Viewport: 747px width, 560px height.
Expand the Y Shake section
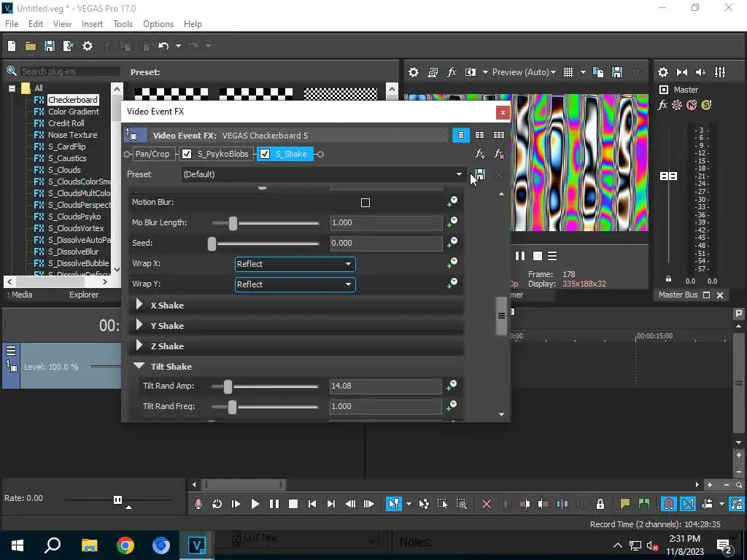pyautogui.click(x=139, y=325)
